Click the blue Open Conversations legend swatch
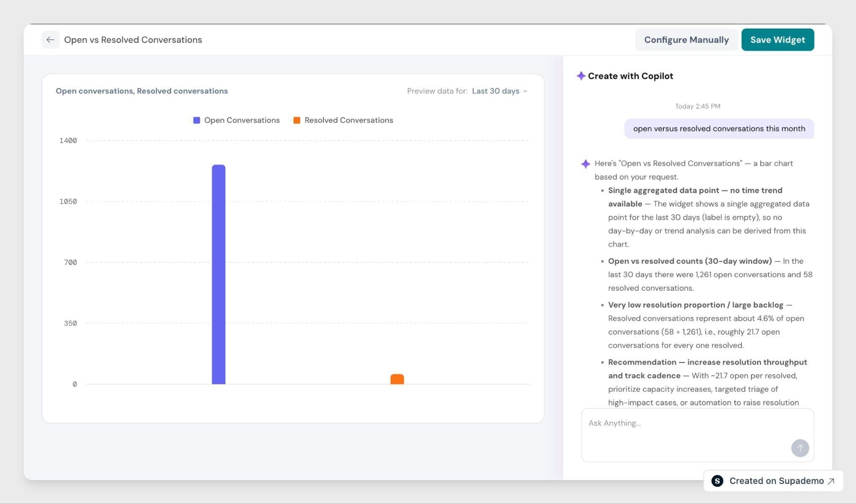856x504 pixels. [196, 120]
